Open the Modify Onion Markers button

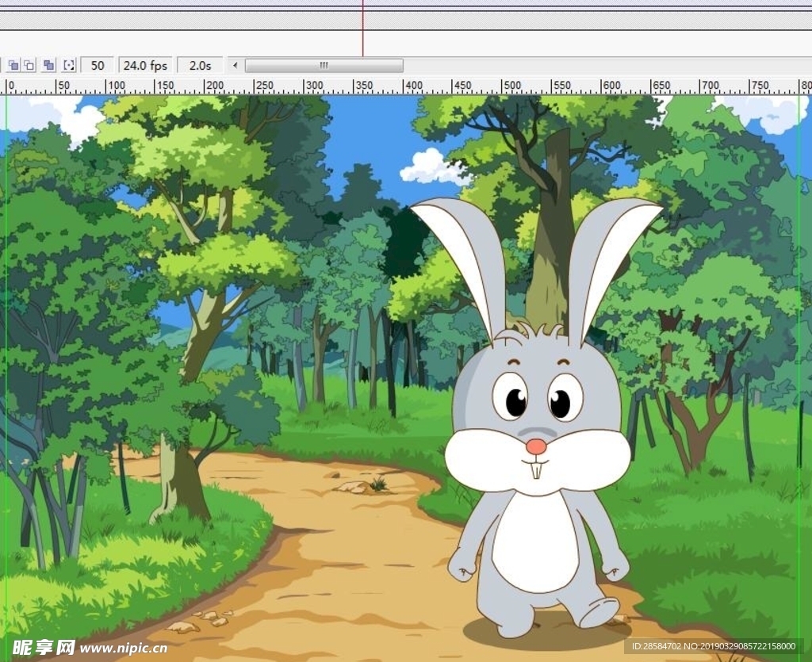point(69,65)
